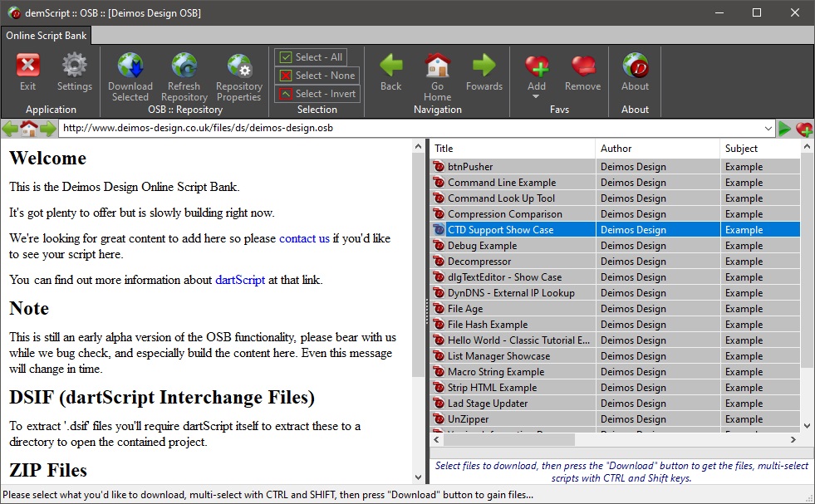815x504 pixels.
Task: Select 'dlgTextEditor - Show Case' row
Action: click(x=615, y=277)
